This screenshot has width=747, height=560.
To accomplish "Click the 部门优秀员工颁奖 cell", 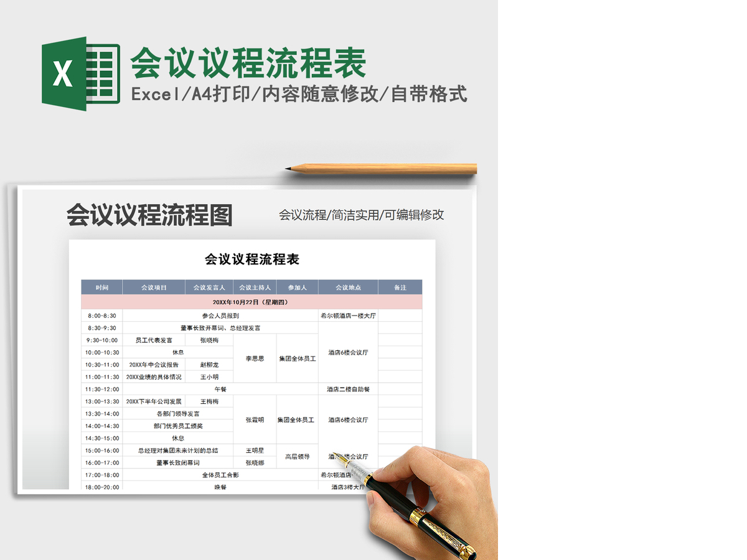I will [x=178, y=426].
